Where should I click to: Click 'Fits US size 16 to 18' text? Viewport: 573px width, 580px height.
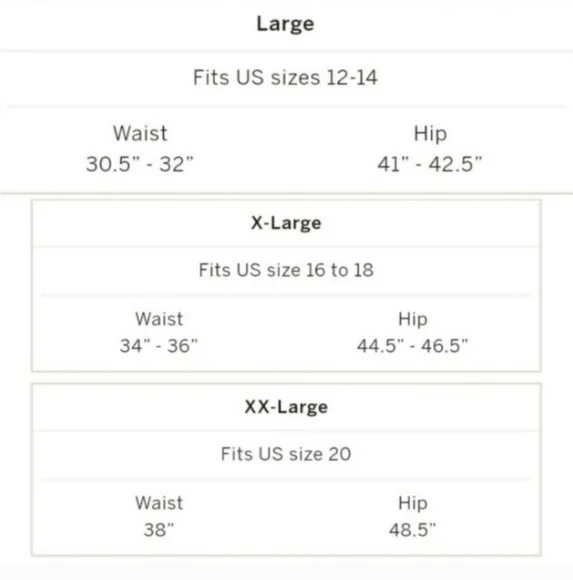click(286, 270)
